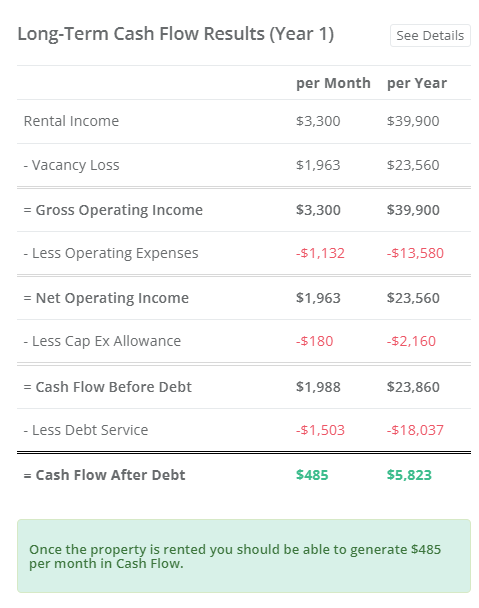Click the -$1,132 monthly operating expenses value

pyautogui.click(x=320, y=254)
